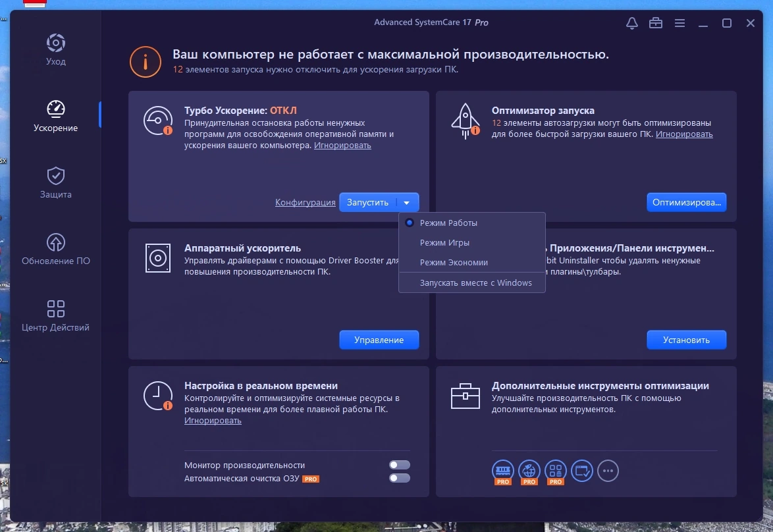This screenshot has width=773, height=532.
Task: Open the hamburger main menu
Action: pos(680,23)
